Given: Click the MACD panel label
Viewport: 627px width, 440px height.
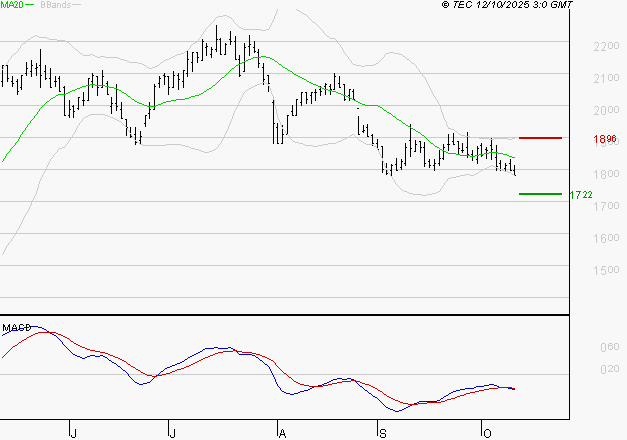Looking at the screenshot, I should click(x=16, y=328).
